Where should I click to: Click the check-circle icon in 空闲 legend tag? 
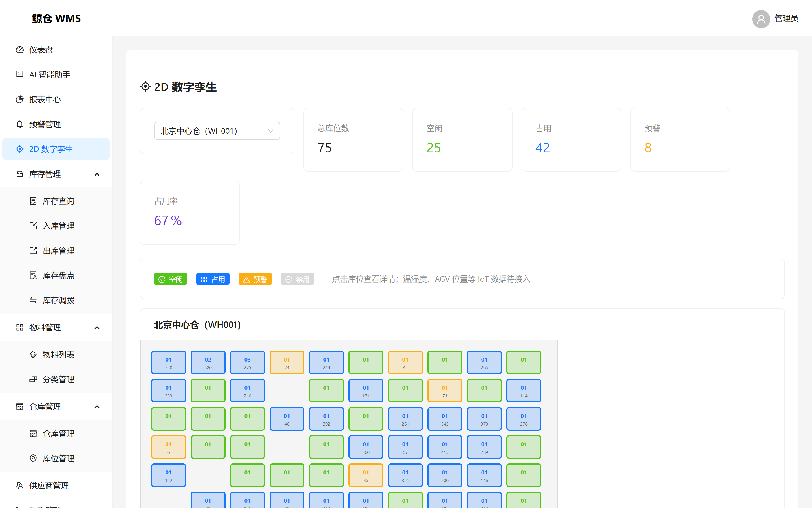[x=162, y=279]
